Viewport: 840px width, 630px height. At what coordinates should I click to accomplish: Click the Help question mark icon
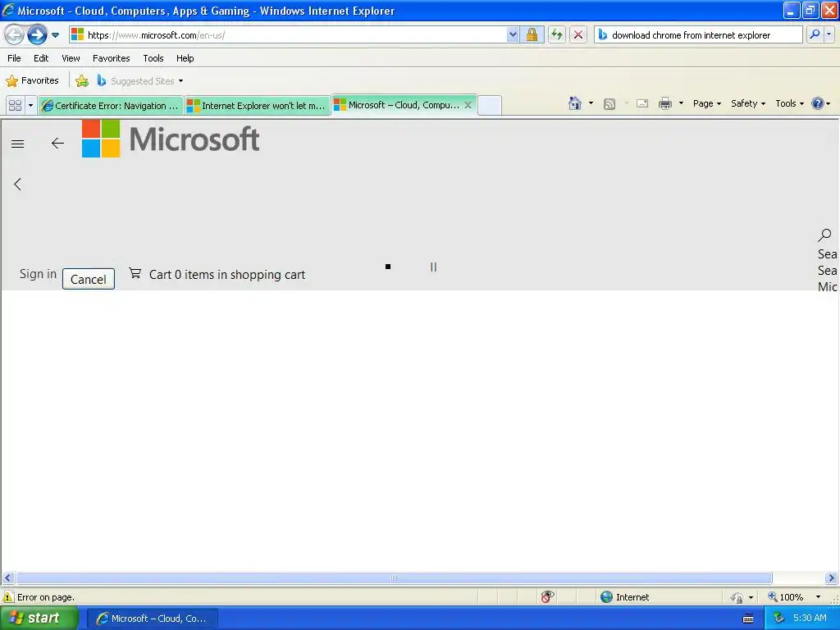818,103
